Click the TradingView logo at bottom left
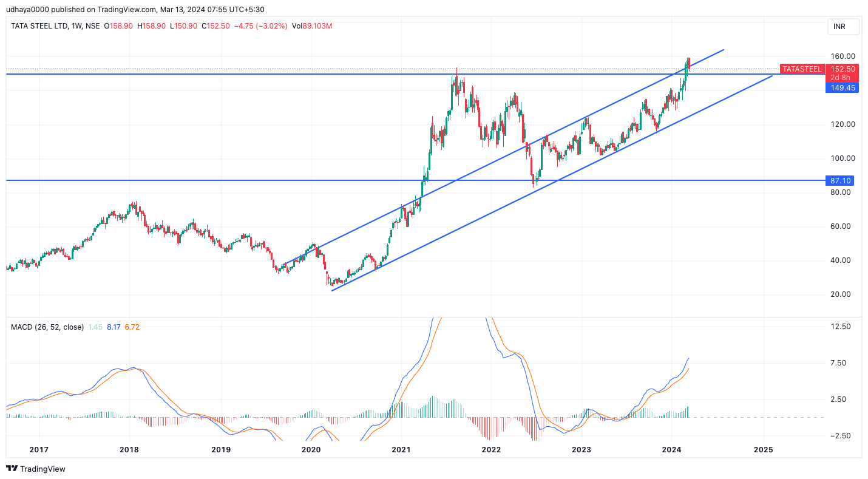 [x=36, y=469]
